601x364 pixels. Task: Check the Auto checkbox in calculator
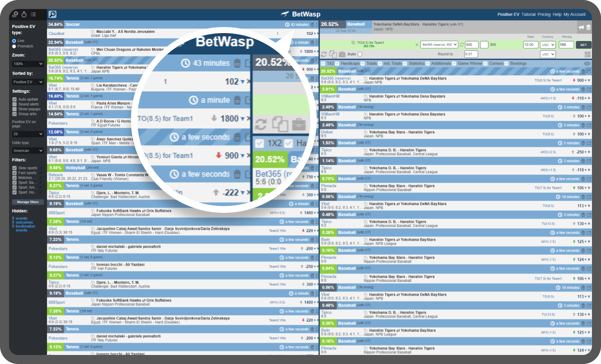coord(360,54)
